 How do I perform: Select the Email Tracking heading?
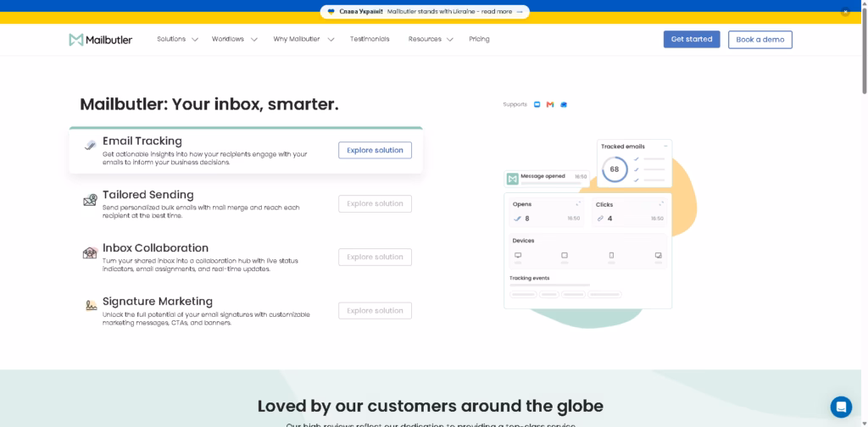tap(142, 141)
